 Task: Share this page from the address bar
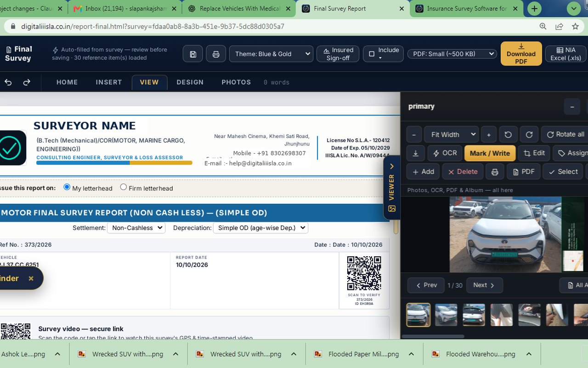[559, 27]
